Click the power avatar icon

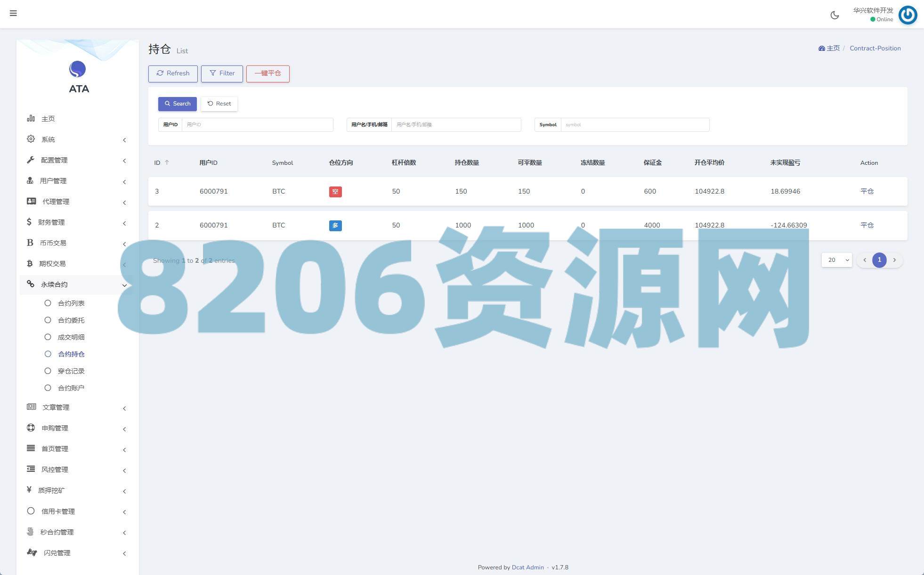tap(908, 15)
